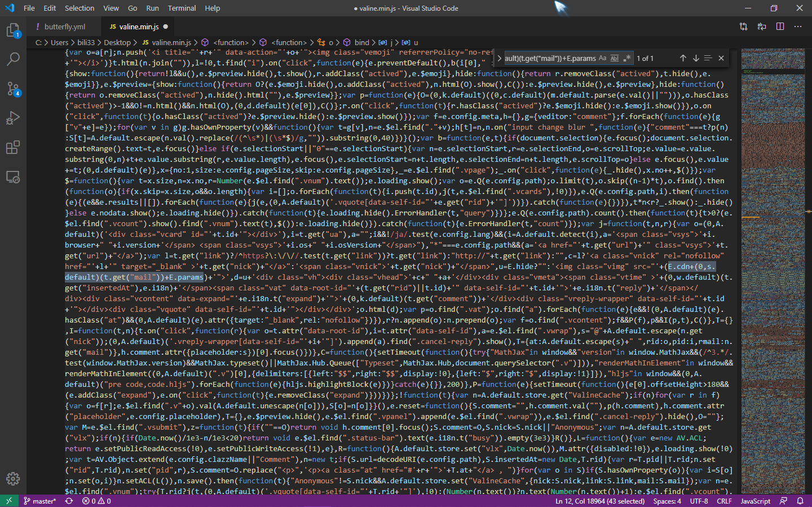Click the master branch in status bar
The image size is (812, 507).
[x=40, y=501]
